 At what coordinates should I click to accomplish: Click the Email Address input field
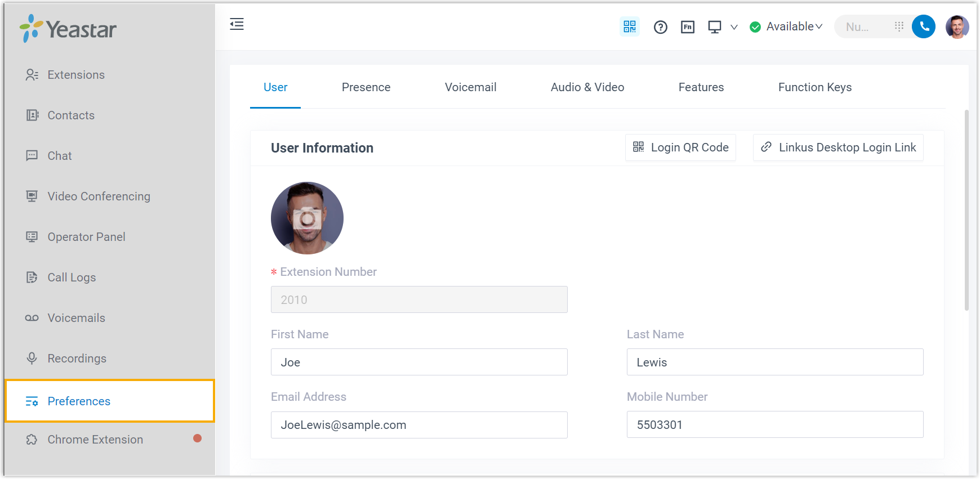(x=419, y=425)
